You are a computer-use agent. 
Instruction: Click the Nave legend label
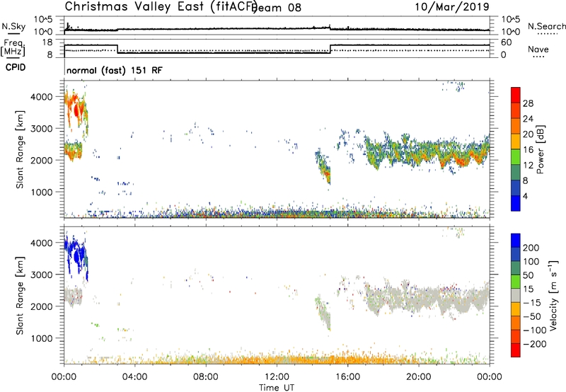(x=538, y=50)
